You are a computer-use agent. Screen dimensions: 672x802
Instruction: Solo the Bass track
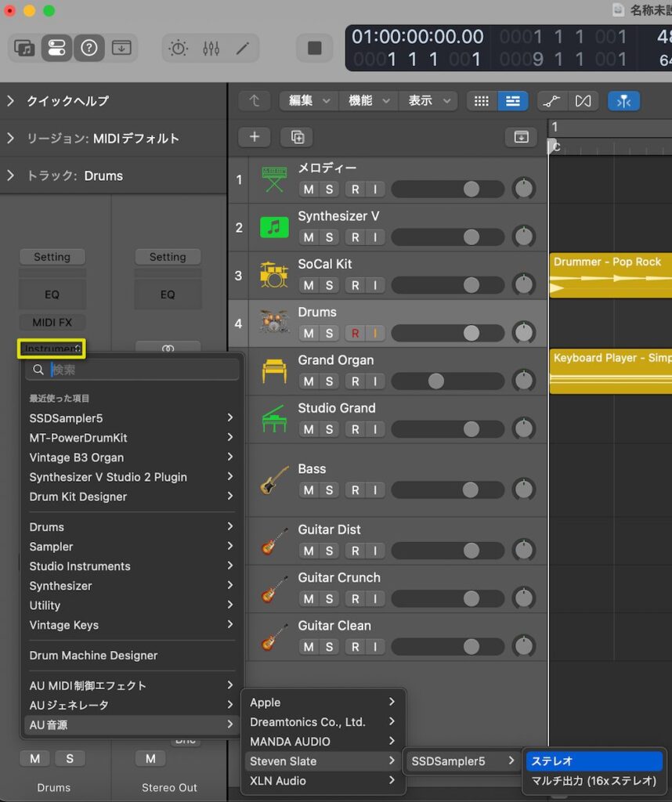328,490
